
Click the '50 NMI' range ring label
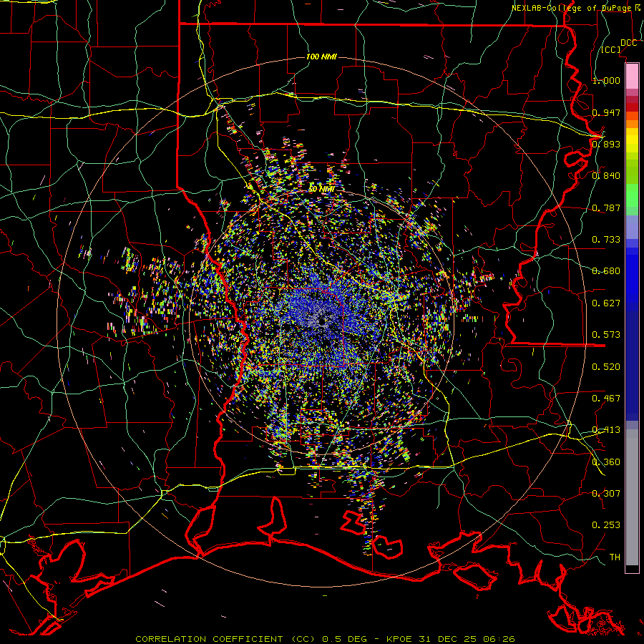click(321, 189)
